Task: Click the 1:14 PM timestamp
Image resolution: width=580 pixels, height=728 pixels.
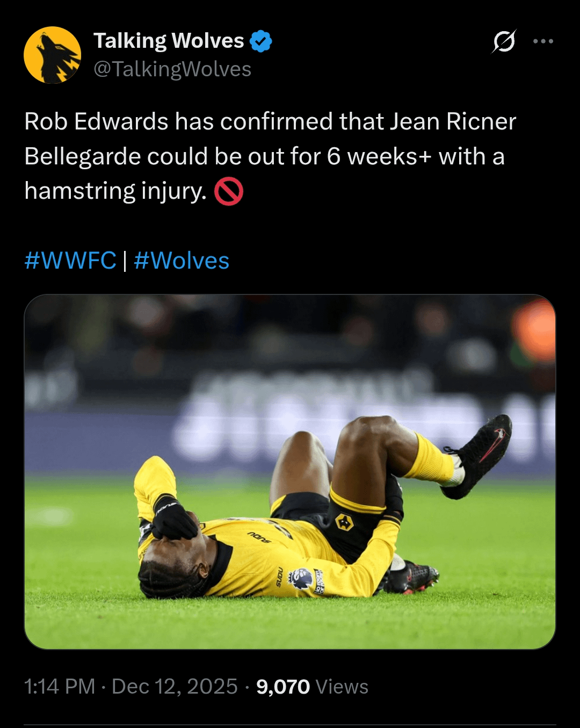Action: point(60,687)
